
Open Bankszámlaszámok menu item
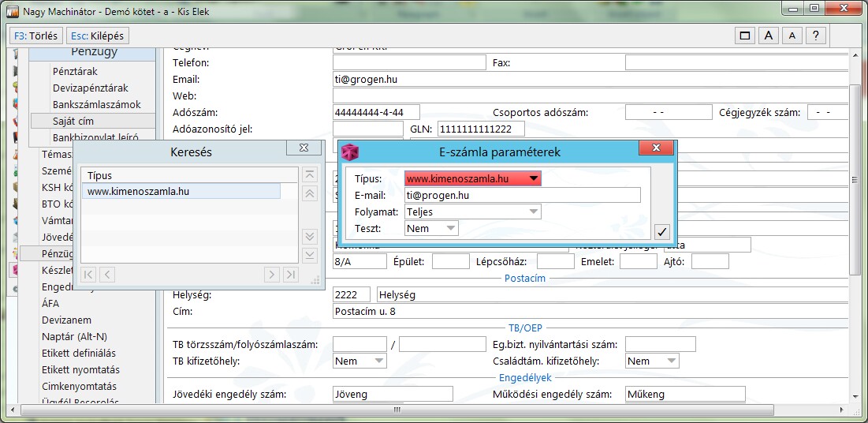[97, 104]
